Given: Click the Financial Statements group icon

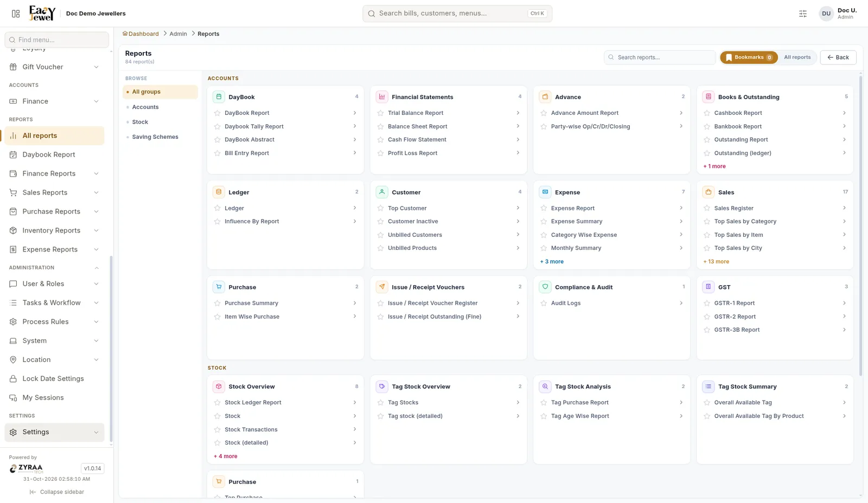Looking at the screenshot, I should coord(382,97).
